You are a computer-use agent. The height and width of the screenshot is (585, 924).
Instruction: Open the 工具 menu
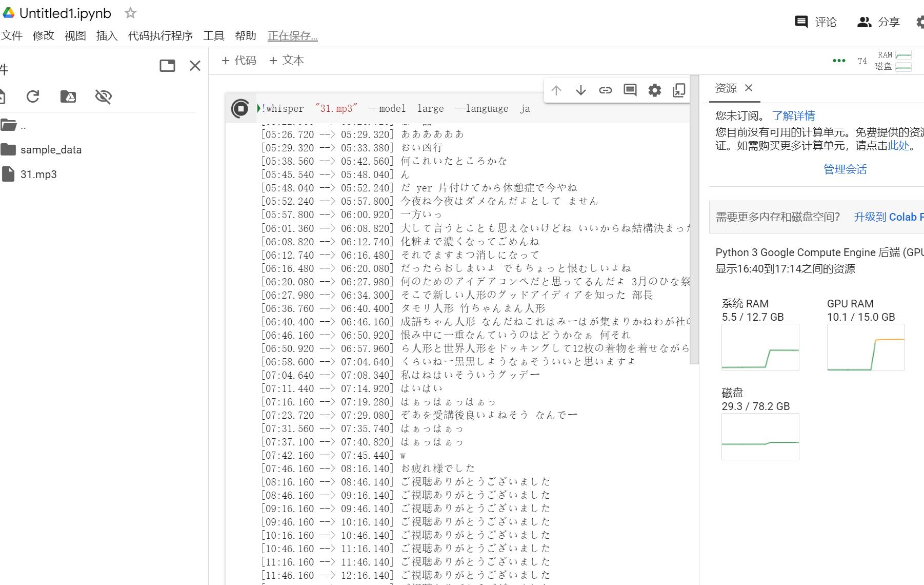[213, 36]
